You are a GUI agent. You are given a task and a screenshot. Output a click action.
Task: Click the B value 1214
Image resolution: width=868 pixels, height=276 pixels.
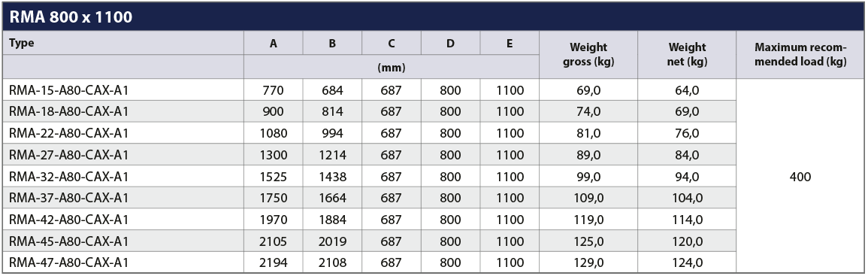[332, 155]
